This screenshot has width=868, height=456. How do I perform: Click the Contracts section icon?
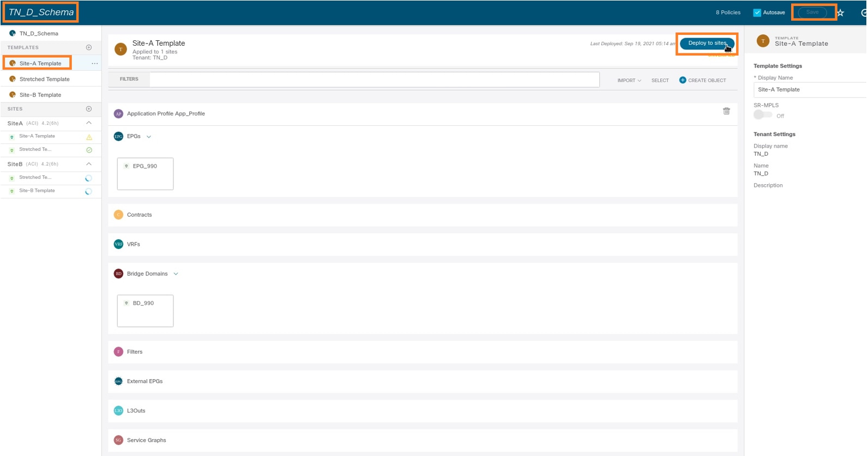tap(118, 215)
